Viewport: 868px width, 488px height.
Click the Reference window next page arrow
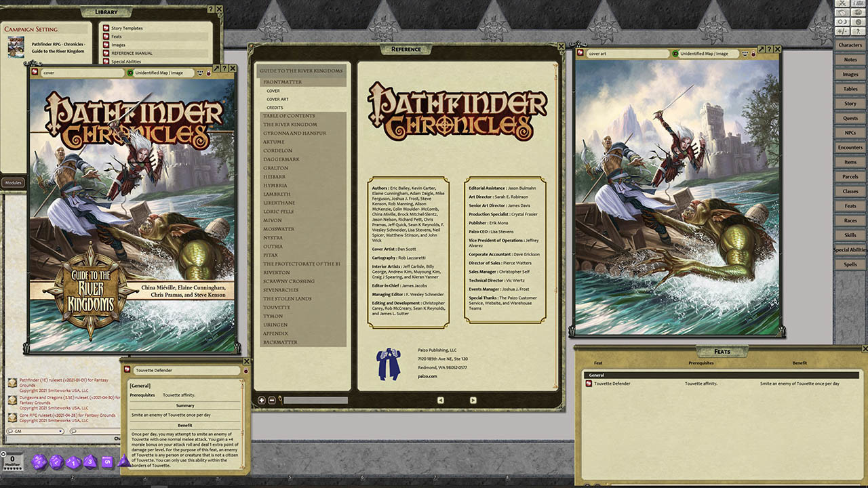(x=474, y=400)
